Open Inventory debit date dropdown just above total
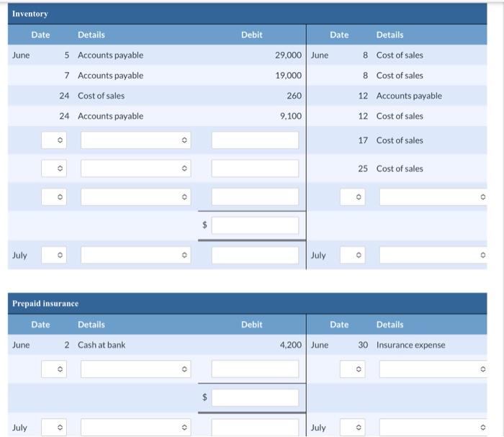504x437 pixels. click(x=54, y=197)
